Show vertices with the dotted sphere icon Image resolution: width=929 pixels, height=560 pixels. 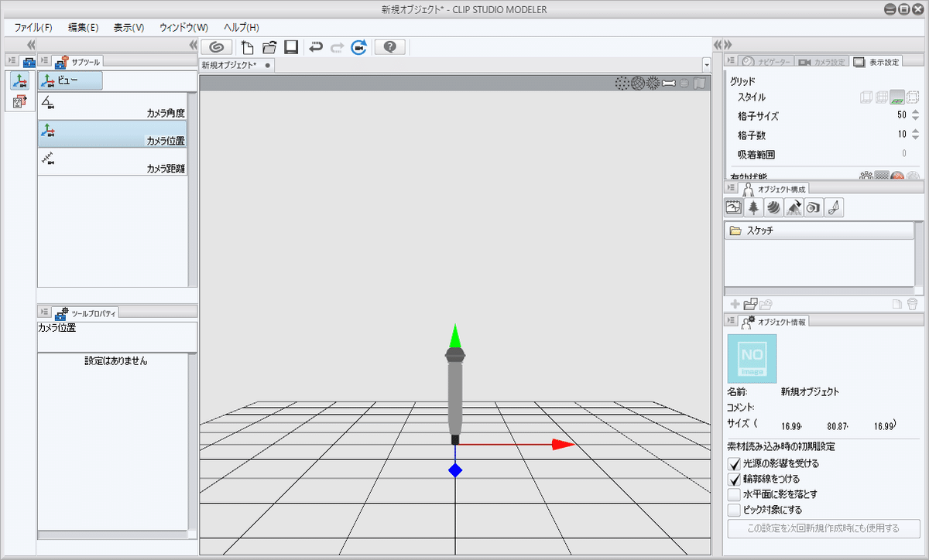[x=622, y=83]
